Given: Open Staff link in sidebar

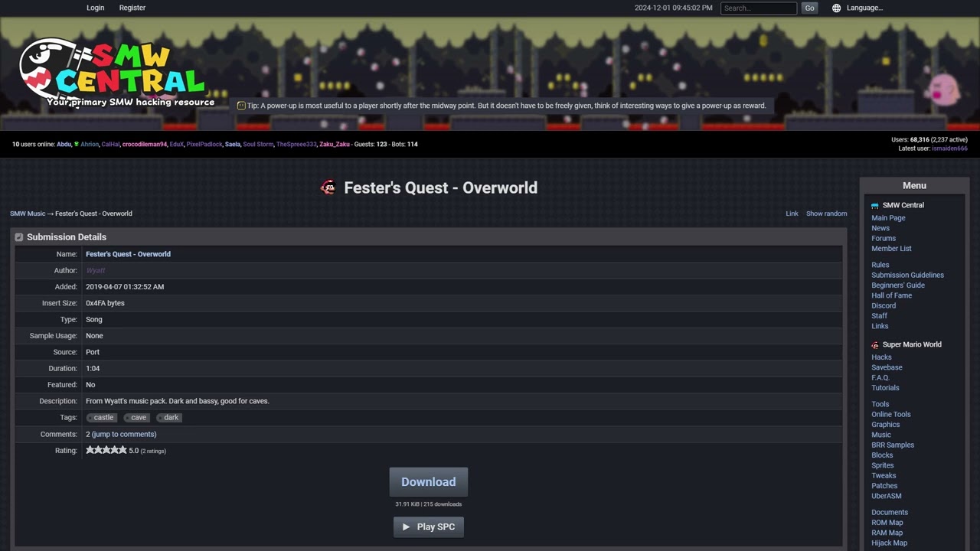Looking at the screenshot, I should tap(879, 316).
